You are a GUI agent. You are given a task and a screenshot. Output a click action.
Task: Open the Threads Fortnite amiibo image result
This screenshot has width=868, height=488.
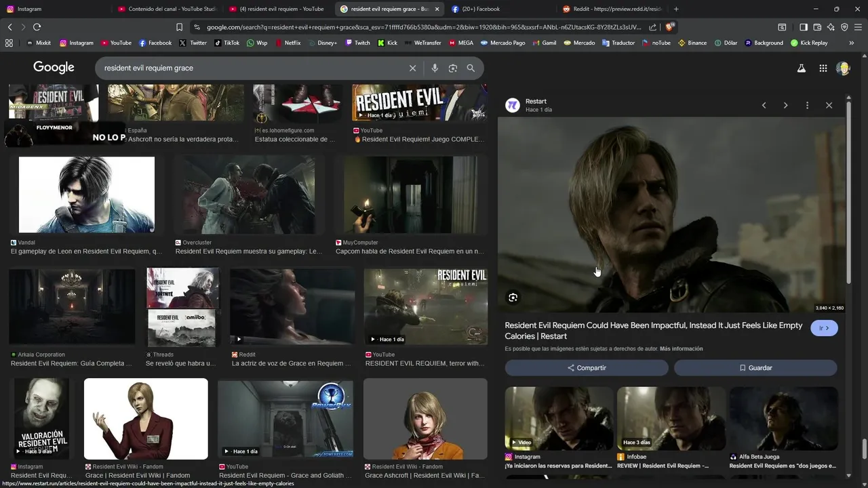183,307
